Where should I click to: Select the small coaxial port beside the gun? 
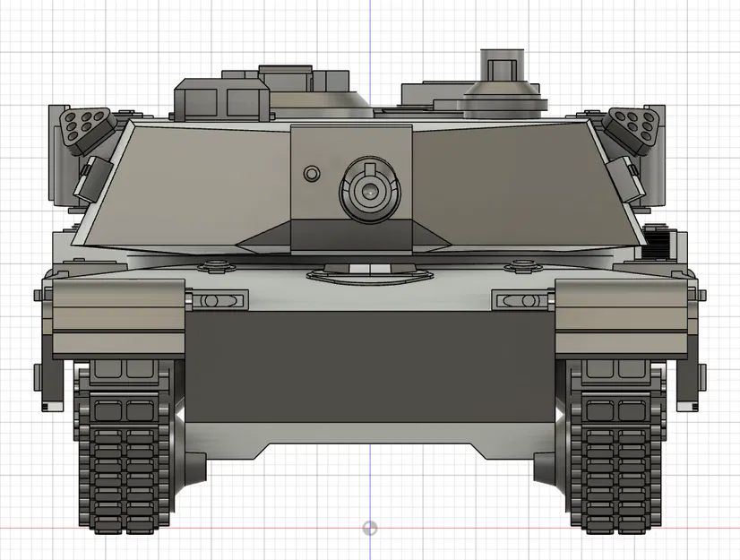click(311, 172)
